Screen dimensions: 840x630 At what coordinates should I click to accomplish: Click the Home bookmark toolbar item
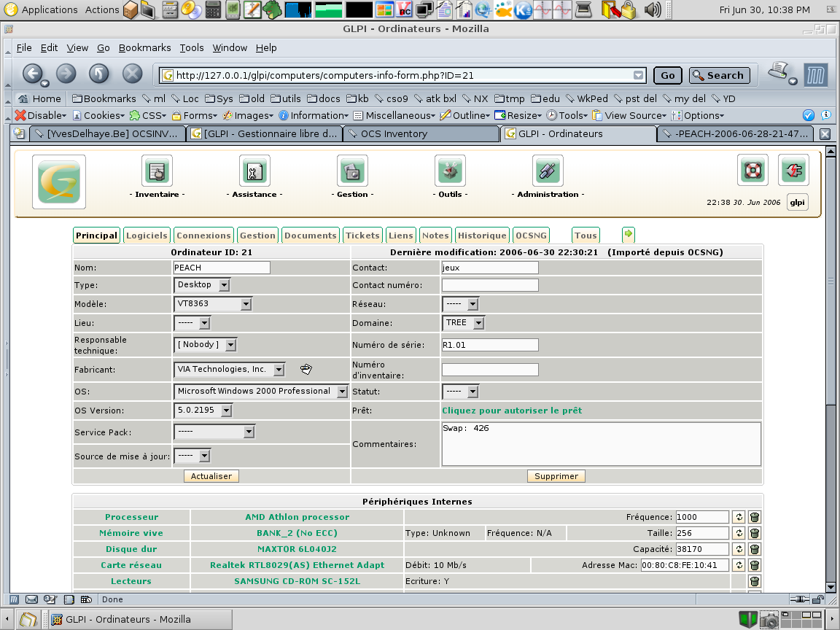[x=40, y=98]
